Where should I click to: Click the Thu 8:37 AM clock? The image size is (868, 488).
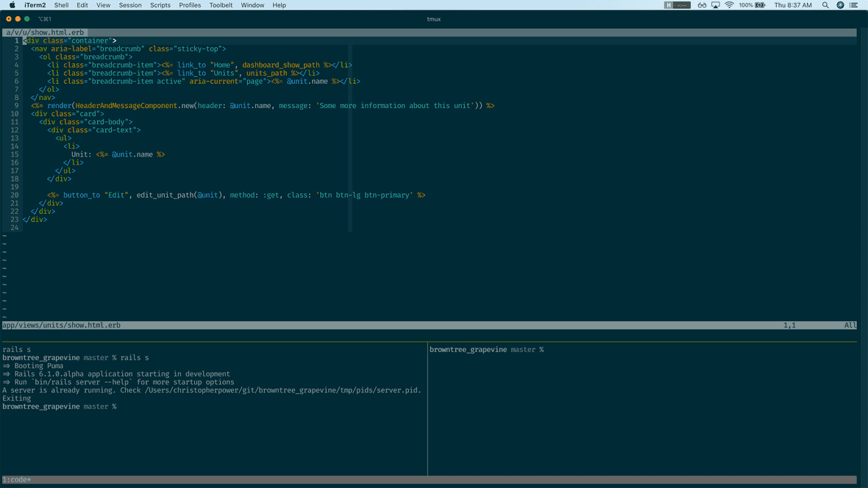pyautogui.click(x=793, y=5)
